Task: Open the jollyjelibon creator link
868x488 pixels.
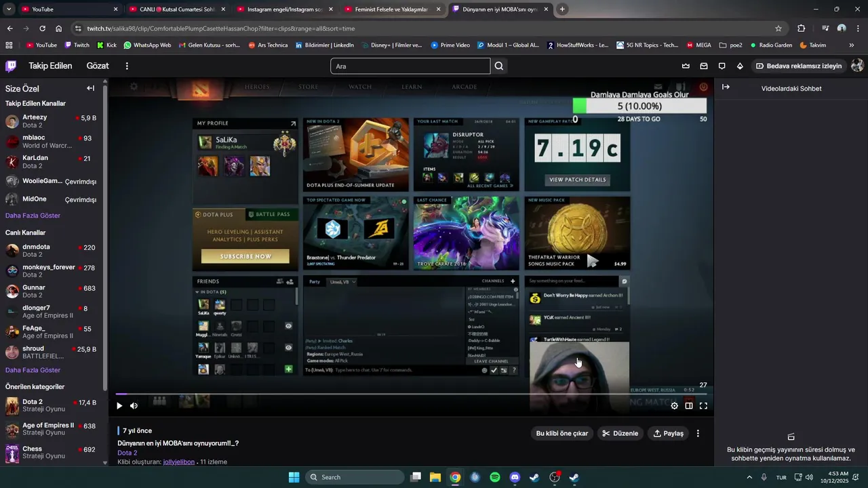Action: 179,462
